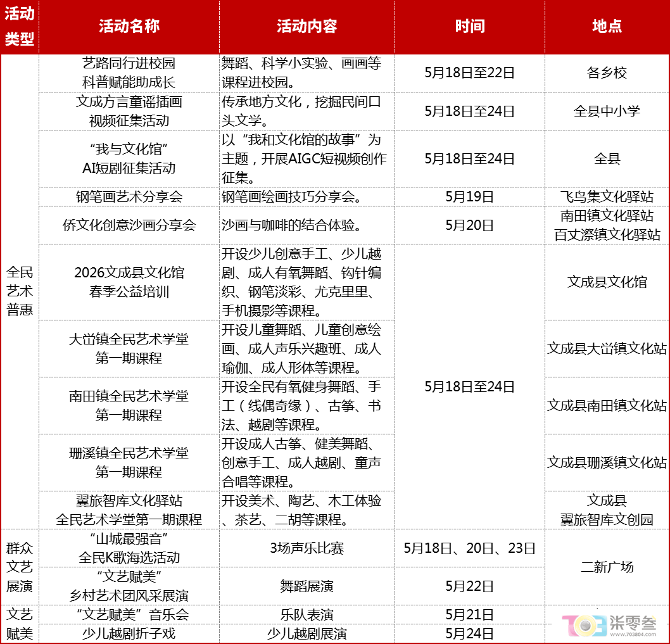
Task: Select 2026文成县文化馆春季公益培训 cell
Action: click(129, 282)
